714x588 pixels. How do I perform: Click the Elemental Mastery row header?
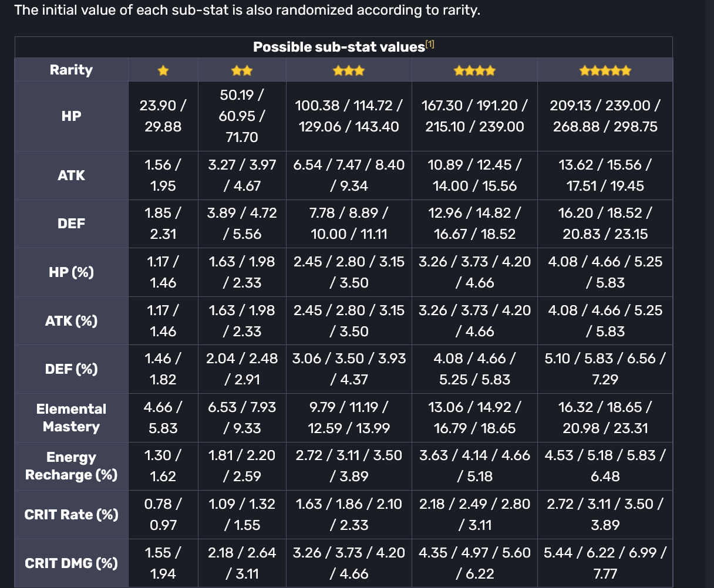coord(71,418)
